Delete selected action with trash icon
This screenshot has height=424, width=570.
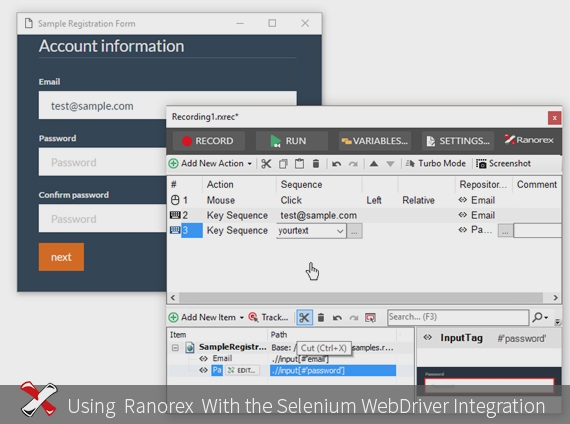tap(316, 164)
